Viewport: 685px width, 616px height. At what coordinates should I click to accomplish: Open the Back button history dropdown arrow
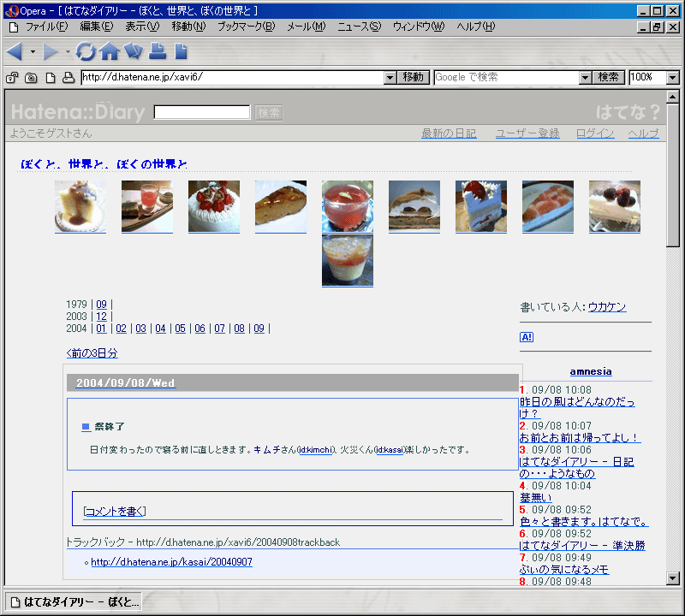[x=33, y=51]
